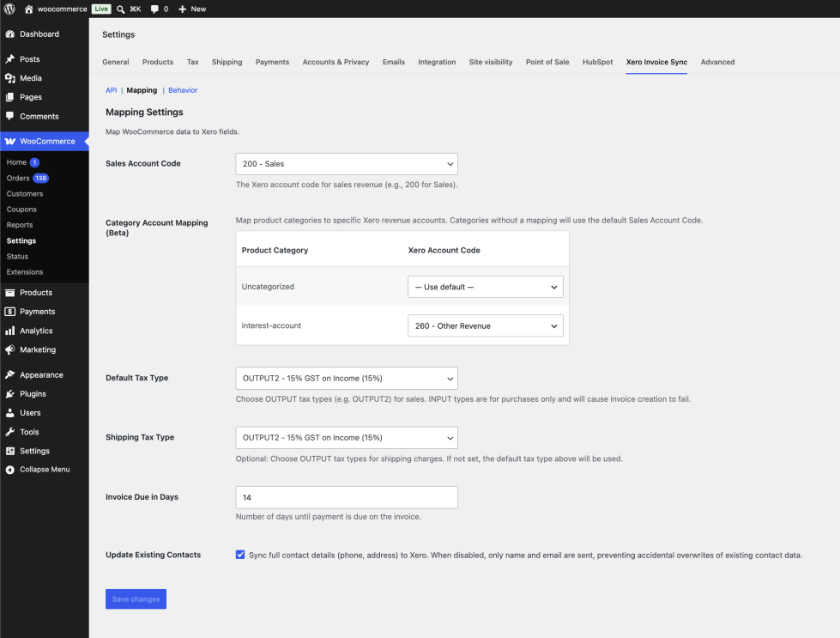Open WooCommerce Status submenu item

click(17, 256)
